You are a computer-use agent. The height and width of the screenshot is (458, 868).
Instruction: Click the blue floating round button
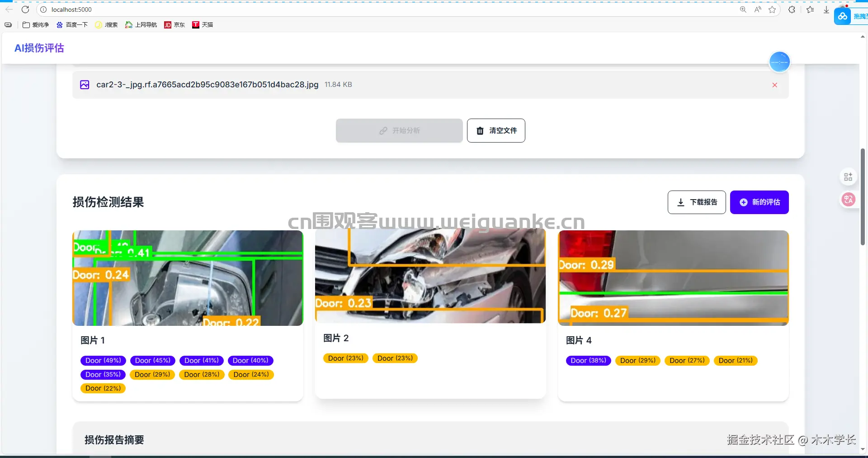click(x=779, y=62)
